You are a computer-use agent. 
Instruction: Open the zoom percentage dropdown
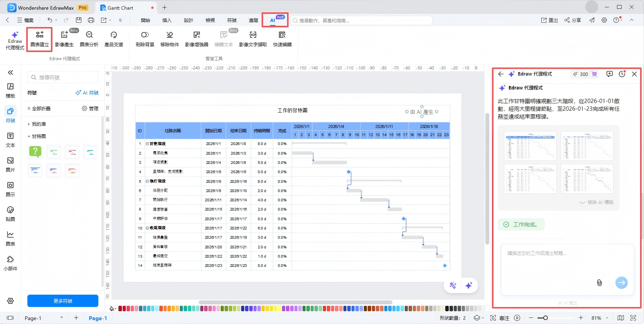(x=607, y=318)
